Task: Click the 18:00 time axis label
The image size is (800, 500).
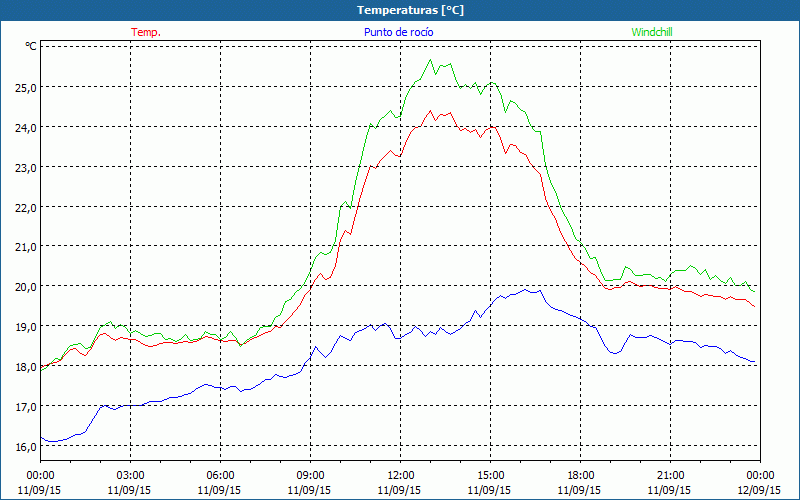Action: (x=581, y=476)
